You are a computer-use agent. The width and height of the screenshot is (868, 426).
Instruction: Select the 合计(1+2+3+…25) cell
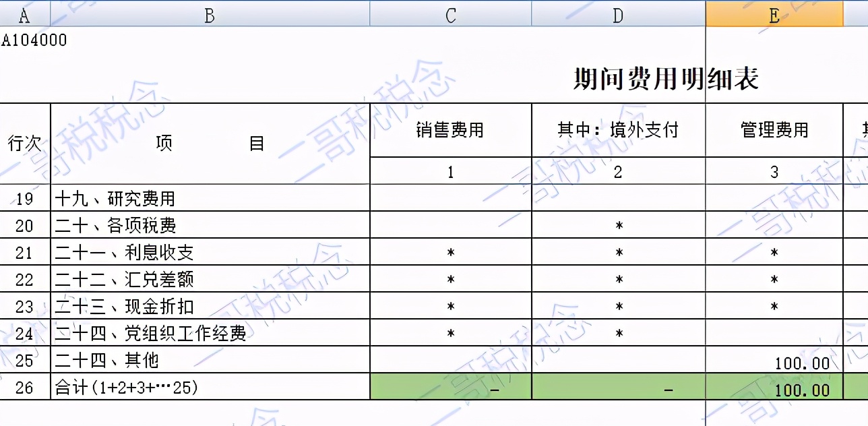(127, 388)
